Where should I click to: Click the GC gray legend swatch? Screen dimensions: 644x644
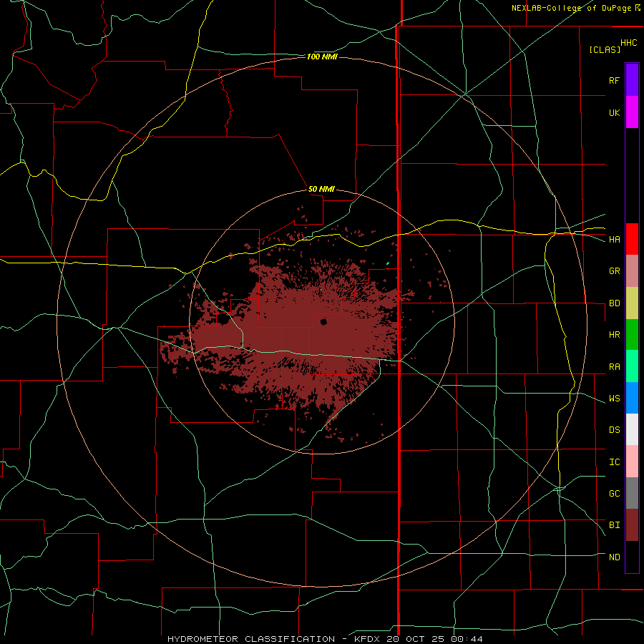(x=632, y=493)
